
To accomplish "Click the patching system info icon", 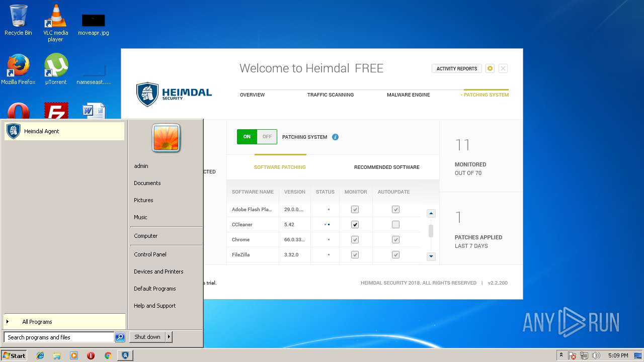I will tap(335, 137).
